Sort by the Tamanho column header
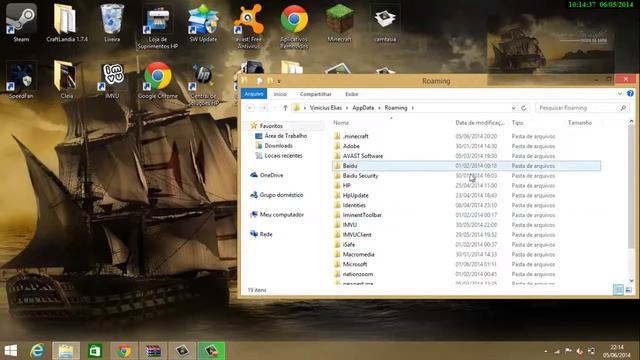 tap(580, 122)
